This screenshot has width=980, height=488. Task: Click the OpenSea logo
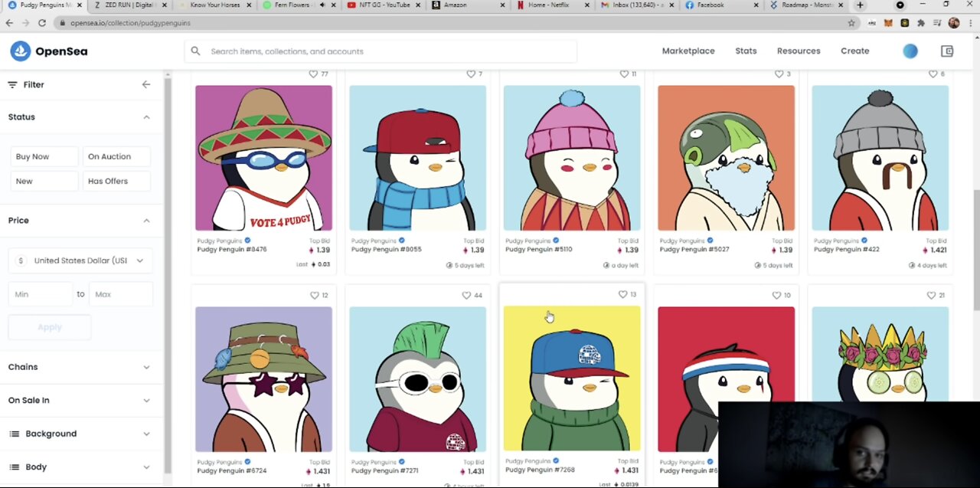pos(48,51)
